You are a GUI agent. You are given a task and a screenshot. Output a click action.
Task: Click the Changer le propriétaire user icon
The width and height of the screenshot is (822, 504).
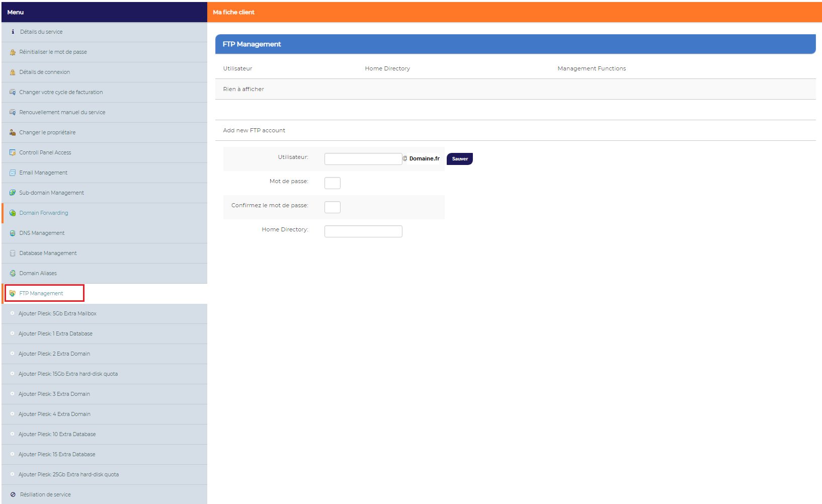point(13,132)
